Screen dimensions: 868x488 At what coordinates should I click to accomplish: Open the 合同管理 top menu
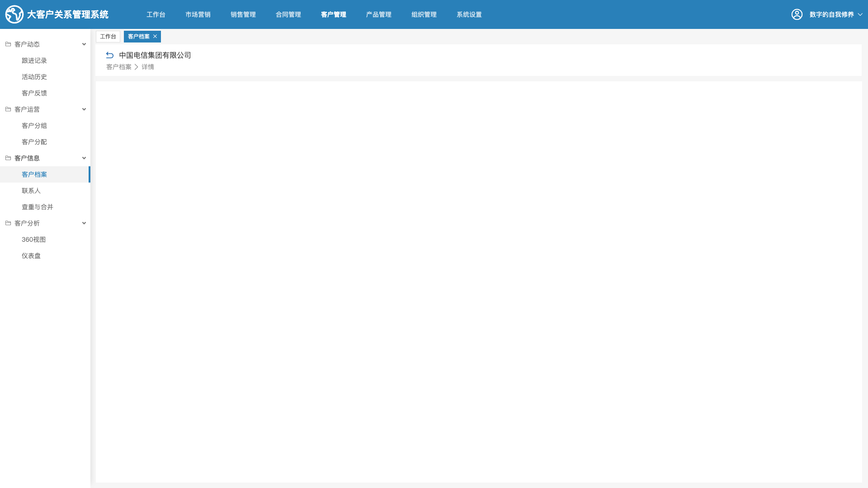pyautogui.click(x=288, y=14)
